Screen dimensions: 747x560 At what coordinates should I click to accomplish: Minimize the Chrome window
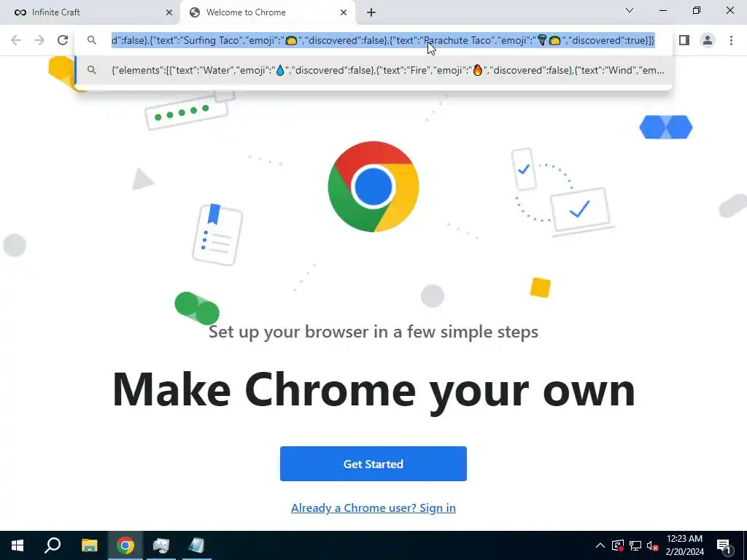[x=662, y=10]
